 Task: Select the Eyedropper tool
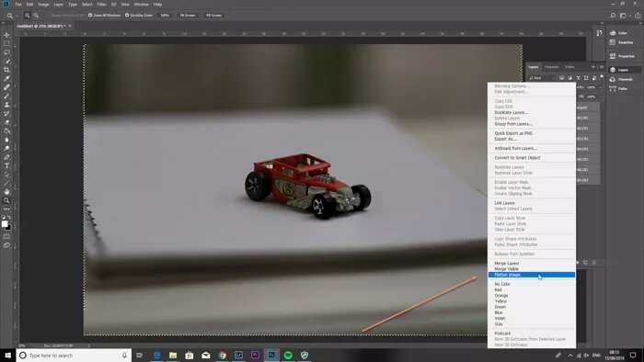[x=6, y=78]
